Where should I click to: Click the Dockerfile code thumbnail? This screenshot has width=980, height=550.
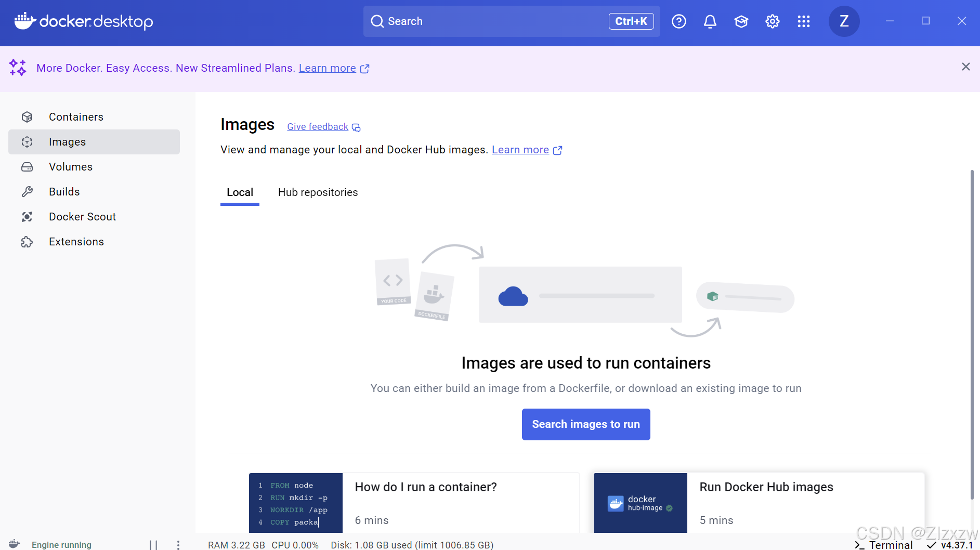coord(296,503)
